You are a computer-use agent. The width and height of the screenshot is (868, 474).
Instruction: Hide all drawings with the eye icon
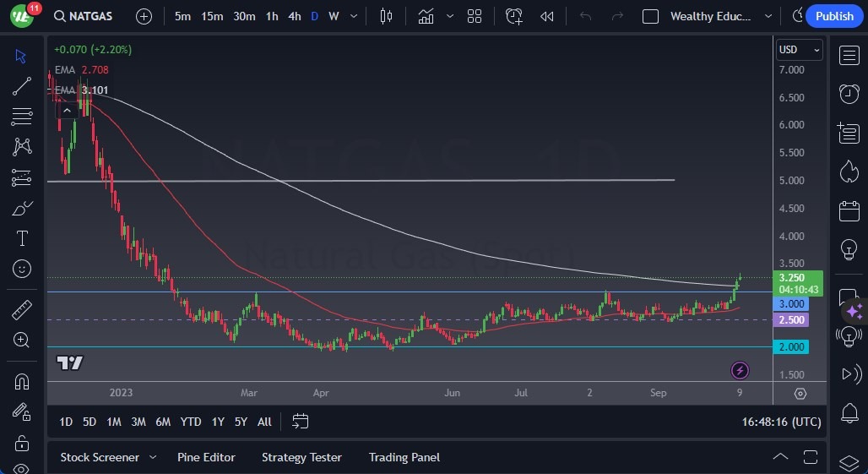pyautogui.click(x=22, y=468)
